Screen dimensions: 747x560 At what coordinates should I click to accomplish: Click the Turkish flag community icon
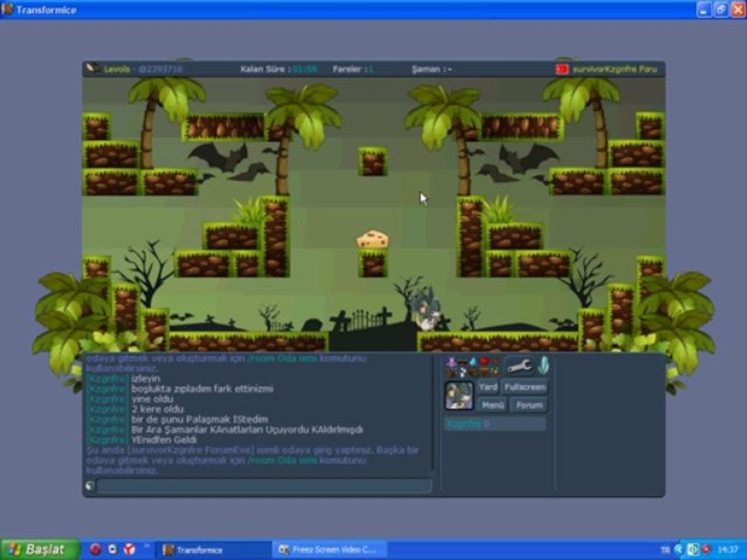[x=562, y=69]
